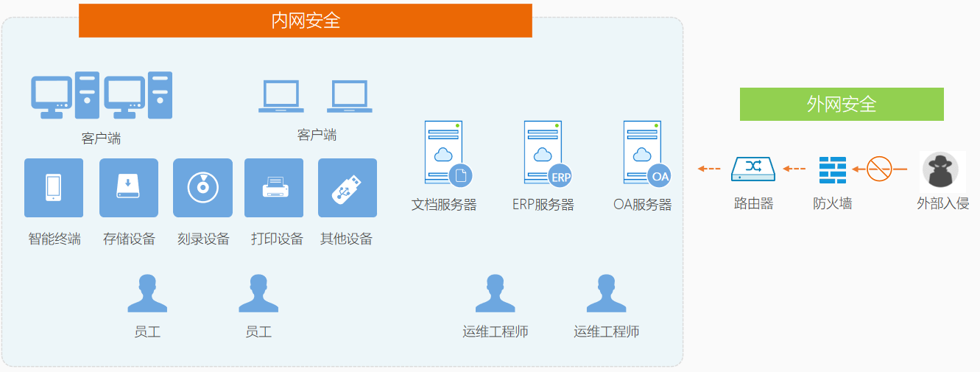Image resolution: width=980 pixels, height=372 pixels.
Task: Click the left 员工 person icon
Action: 147,293
